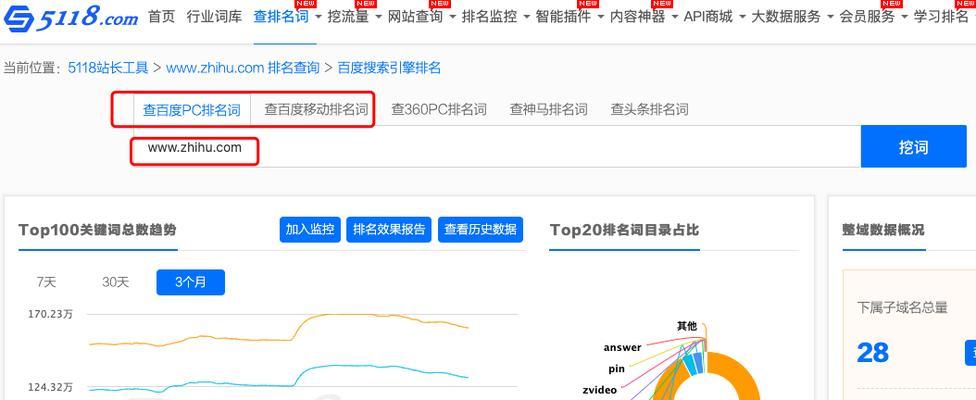Switch trend chart to 7天
The height and width of the screenshot is (400, 976).
(x=46, y=282)
